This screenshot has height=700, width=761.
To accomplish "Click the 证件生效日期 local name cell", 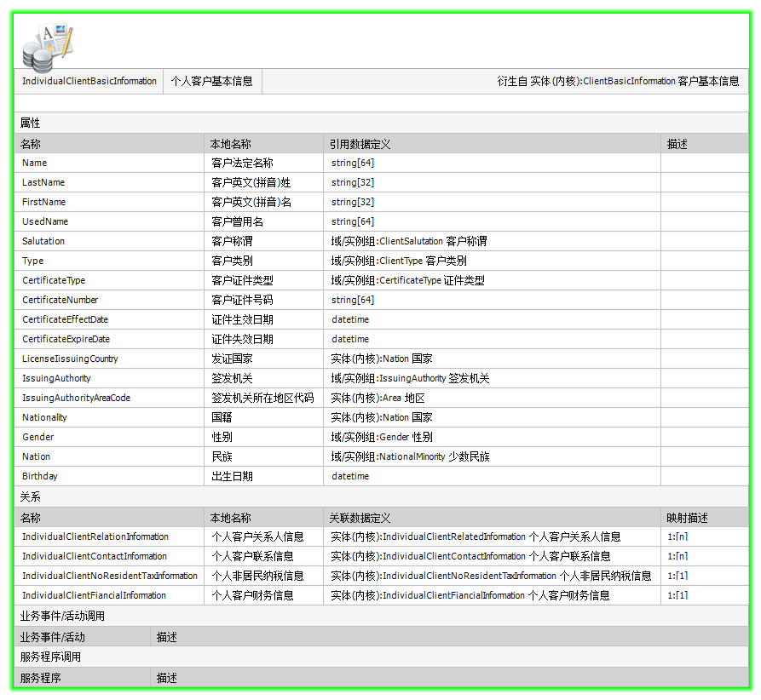I will point(264,319).
